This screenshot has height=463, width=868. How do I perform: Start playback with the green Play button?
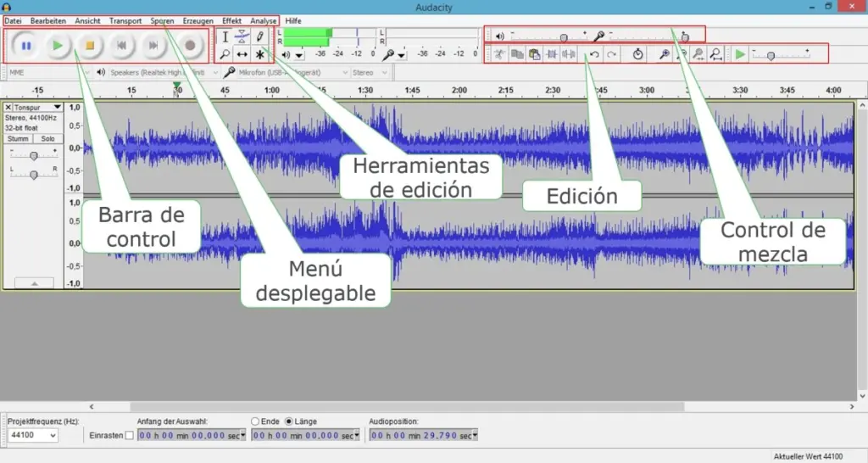[58, 46]
